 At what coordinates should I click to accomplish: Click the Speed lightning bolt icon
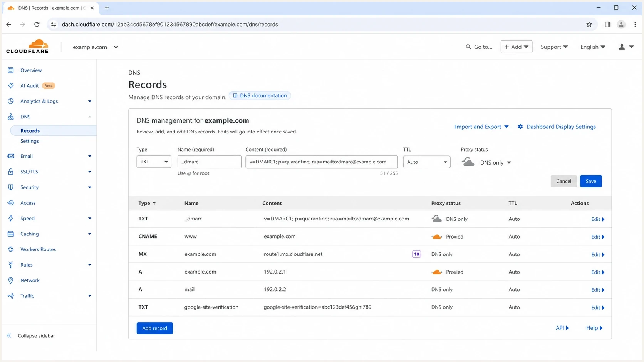coord(11,218)
